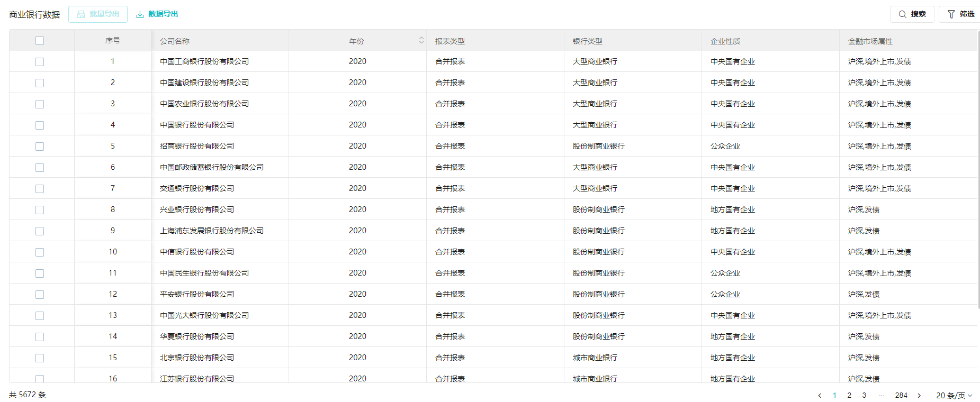Screen dimensions: 980x402
Task: Select checkbox for 中信银行股份有限公司
Action: coord(40,252)
